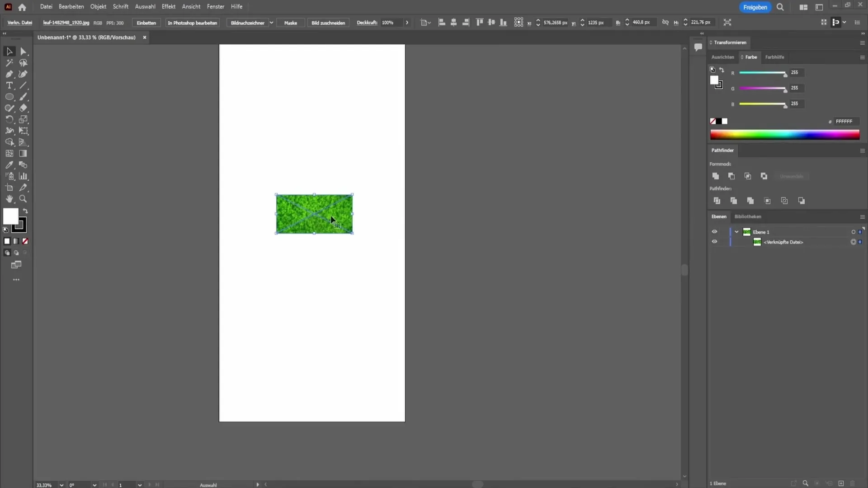Select the Selection tool (black arrow)
The width and height of the screenshot is (868, 488).
(9, 52)
